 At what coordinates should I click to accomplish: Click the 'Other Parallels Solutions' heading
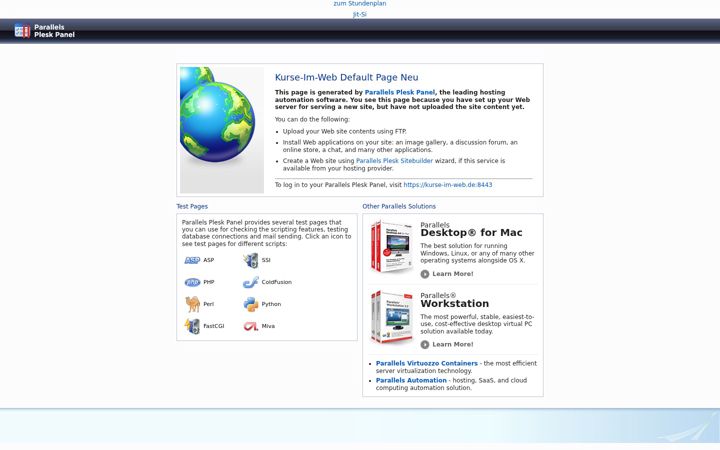point(399,206)
